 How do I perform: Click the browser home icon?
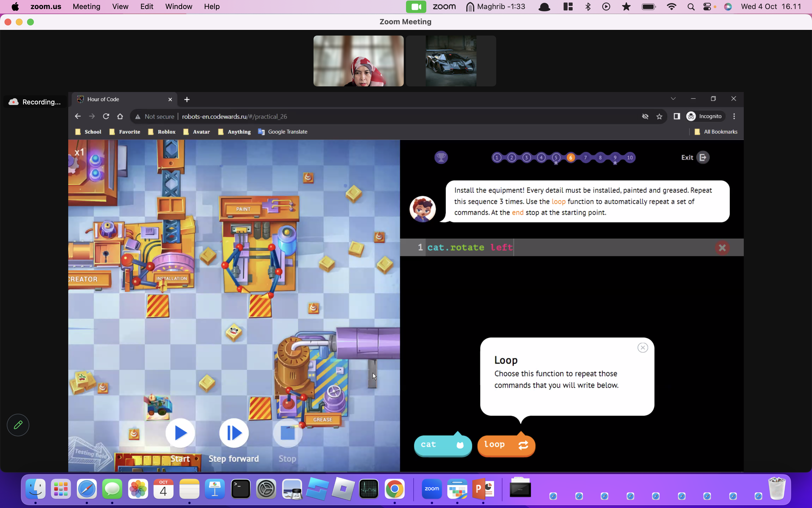point(120,116)
